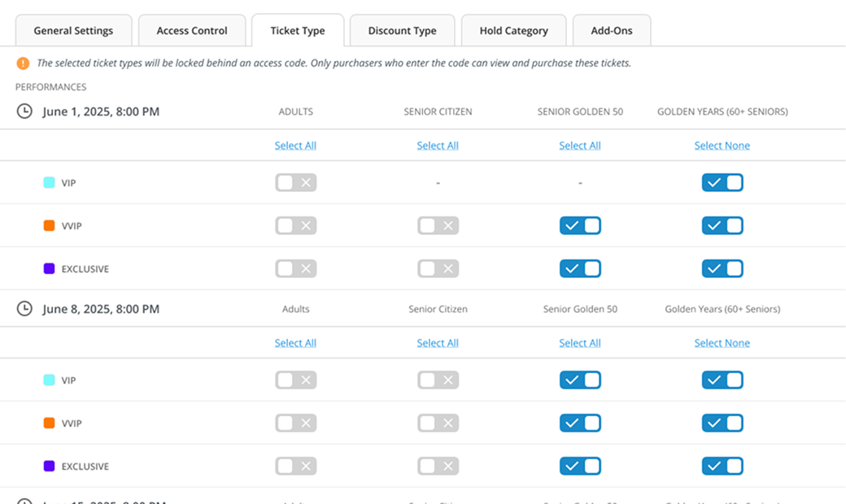Click the purple EXCLUSIVE color swatch under June 8
Image resolution: width=846 pixels, height=504 pixels.
tap(49, 466)
